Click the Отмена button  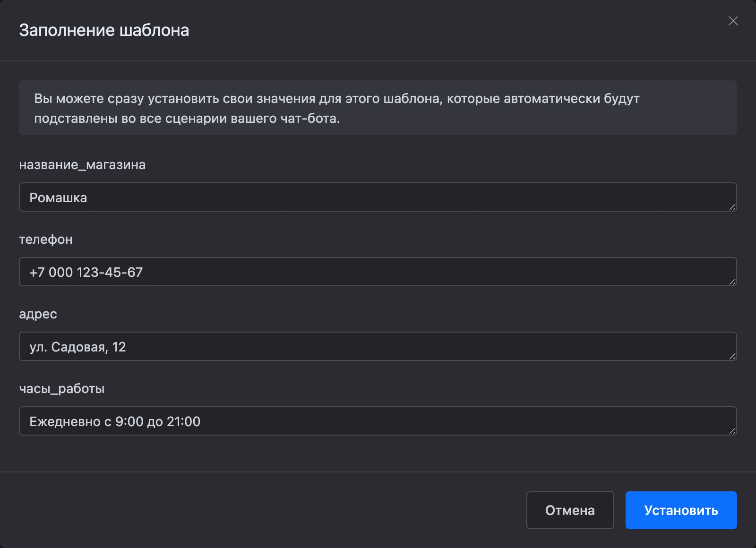[x=570, y=510]
